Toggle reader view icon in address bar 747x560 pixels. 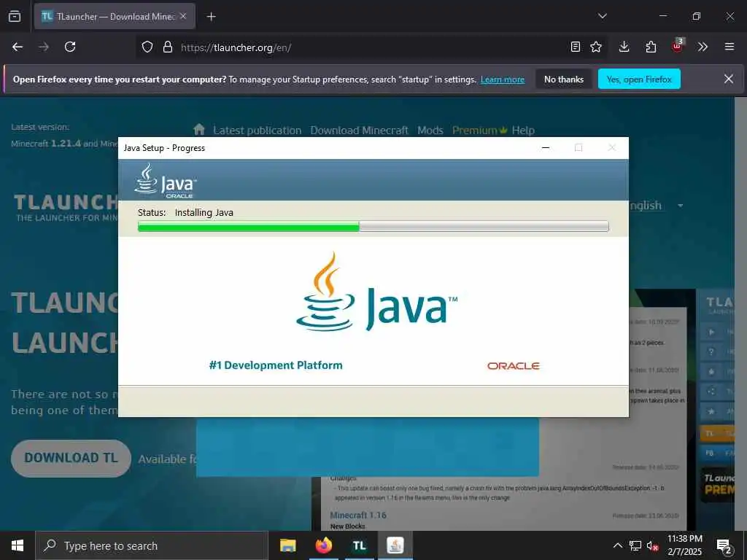(576, 47)
